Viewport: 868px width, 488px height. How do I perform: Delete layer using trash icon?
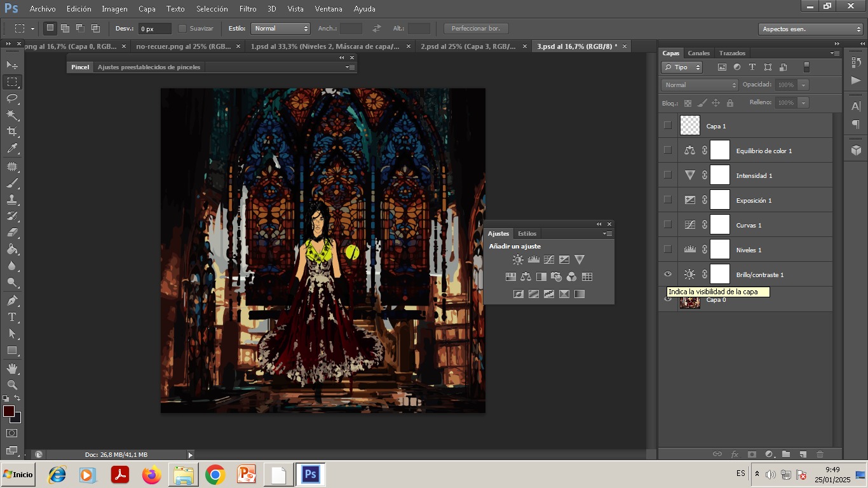point(820,454)
